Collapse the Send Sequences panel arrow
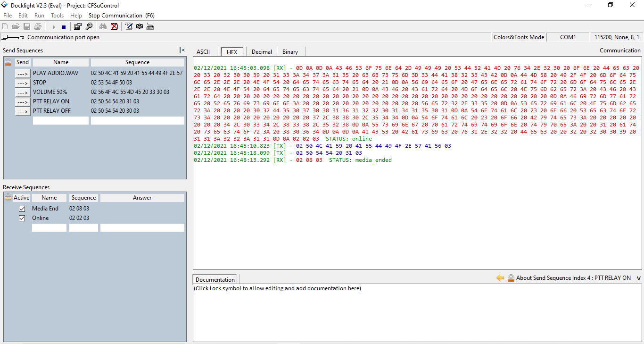The width and height of the screenshot is (644, 344). [182, 50]
